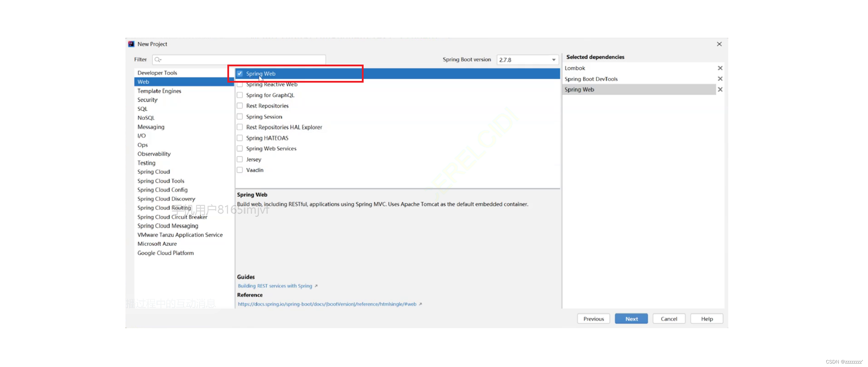868x367 pixels.
Task: Enable the Vaadin checkbox
Action: coord(240,170)
